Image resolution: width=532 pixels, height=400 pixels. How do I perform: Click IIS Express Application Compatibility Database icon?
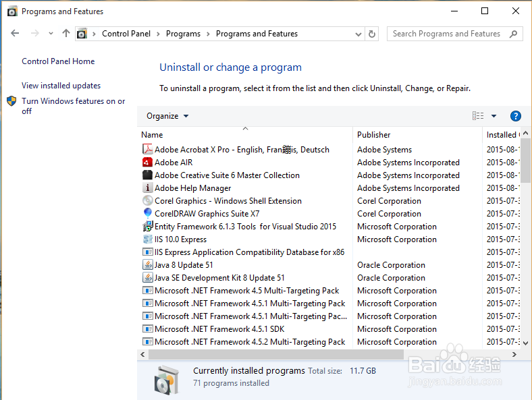[x=147, y=252]
